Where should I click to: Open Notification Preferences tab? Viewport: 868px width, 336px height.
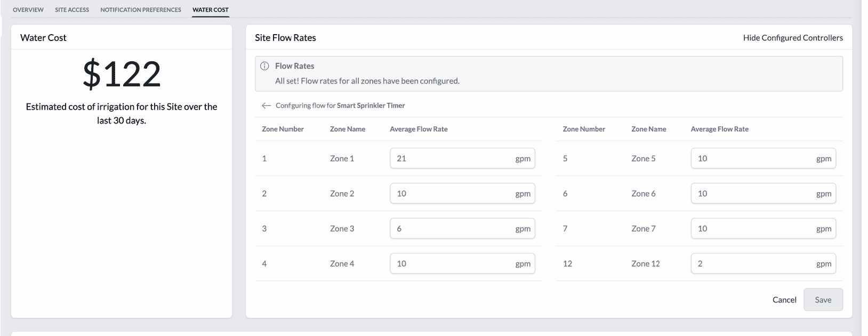[141, 10]
